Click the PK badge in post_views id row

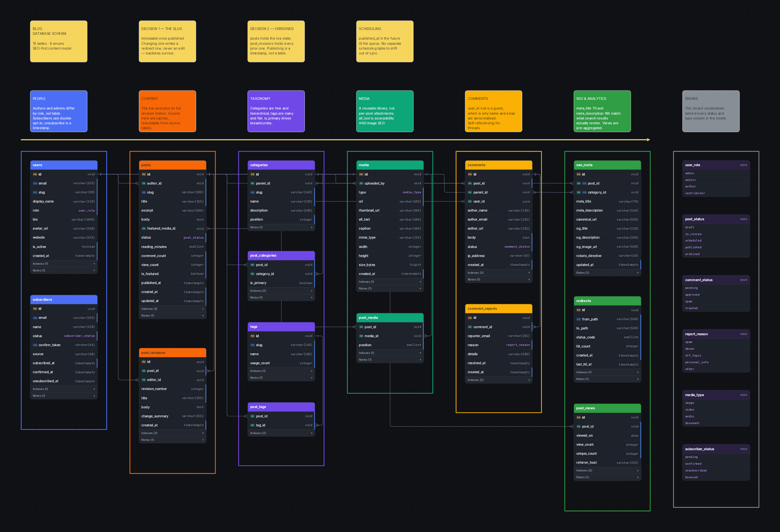point(579,418)
